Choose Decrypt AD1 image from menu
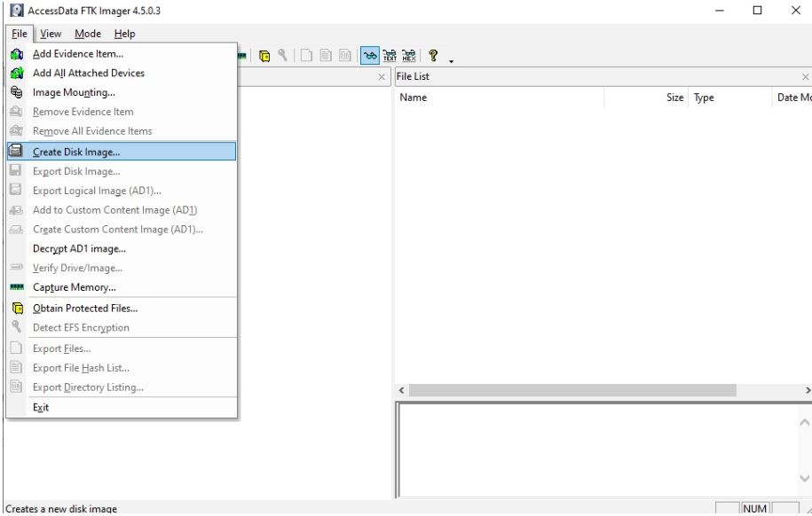812x516 pixels. pos(122,249)
